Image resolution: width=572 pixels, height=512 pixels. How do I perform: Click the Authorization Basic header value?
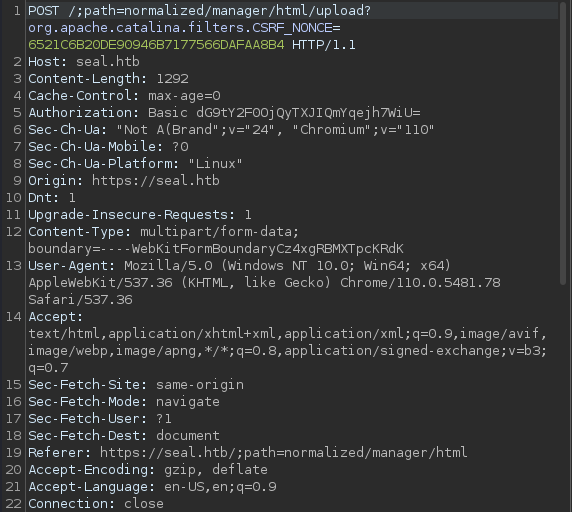click(284, 113)
